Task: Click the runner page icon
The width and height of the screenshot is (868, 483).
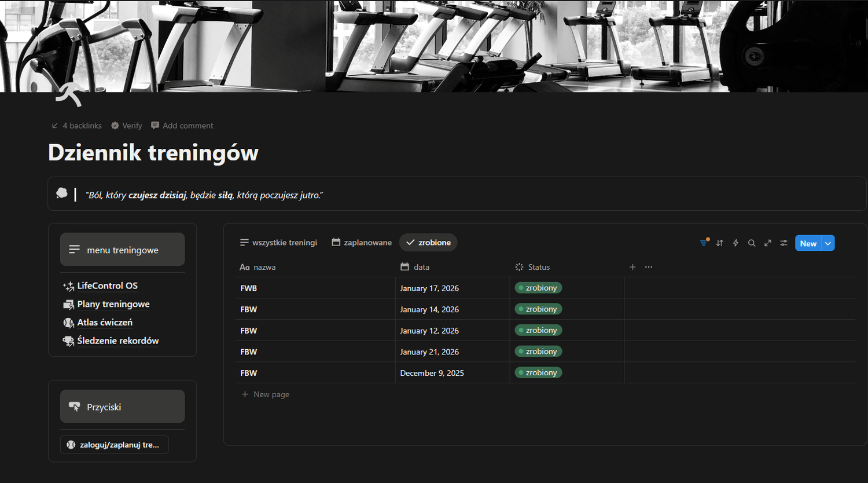Action: tap(68, 94)
